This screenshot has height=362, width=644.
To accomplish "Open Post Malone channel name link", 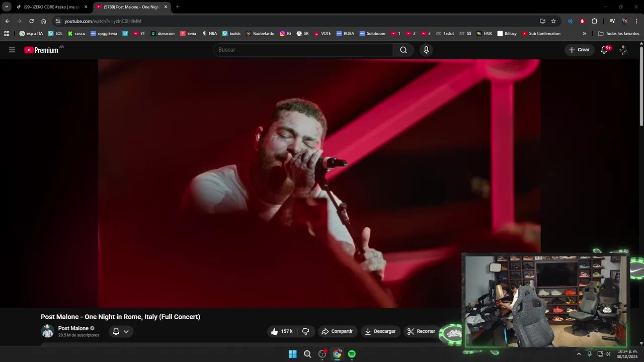I will coord(73,328).
